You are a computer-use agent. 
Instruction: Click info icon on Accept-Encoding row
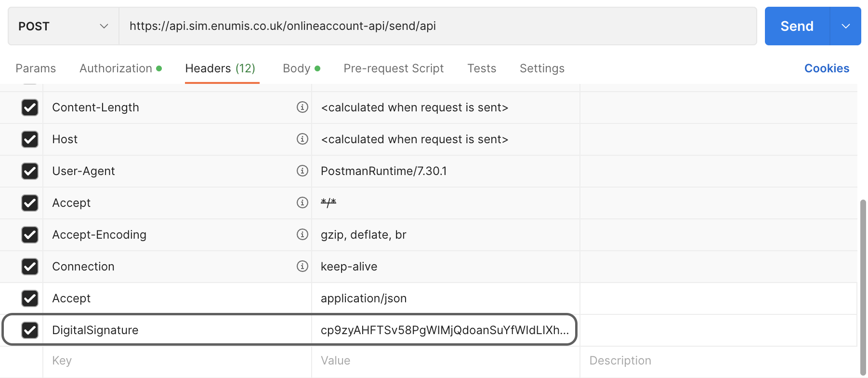tap(302, 234)
